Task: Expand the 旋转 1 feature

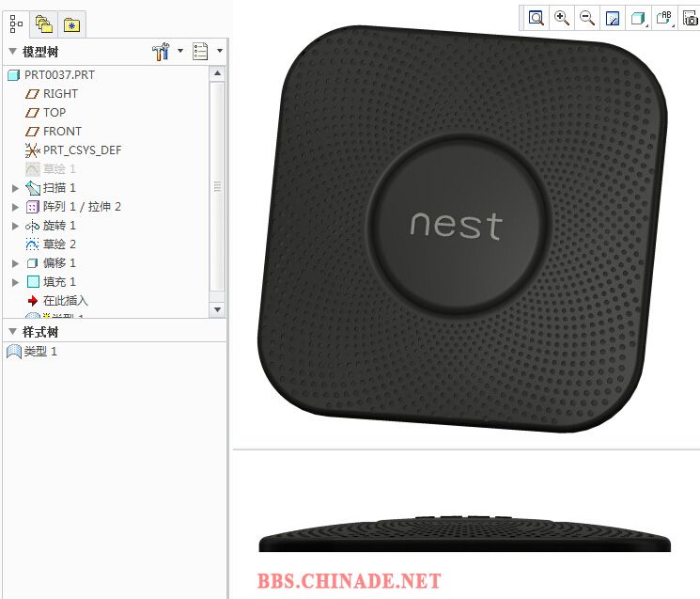Action: (x=15, y=226)
